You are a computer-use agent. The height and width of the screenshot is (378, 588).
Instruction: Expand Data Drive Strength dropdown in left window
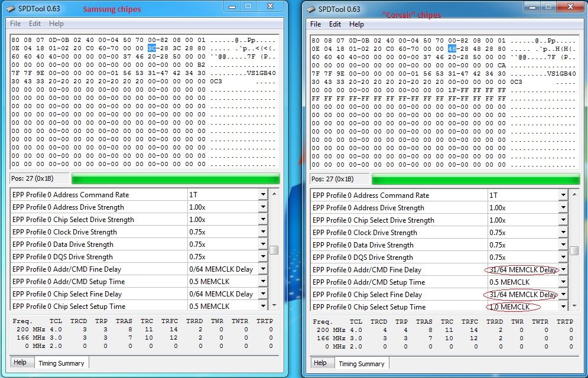(x=263, y=244)
